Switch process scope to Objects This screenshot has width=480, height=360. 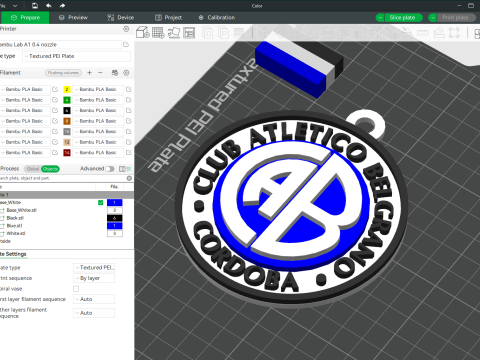pos(50,169)
